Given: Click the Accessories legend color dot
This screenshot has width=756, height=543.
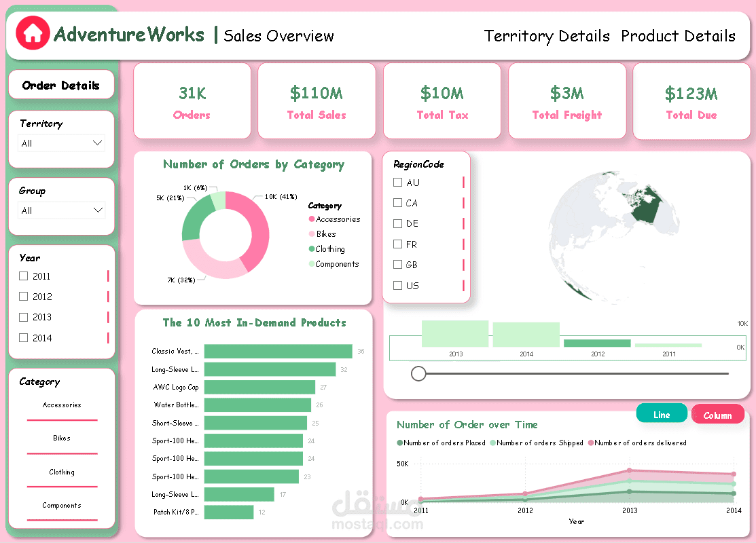Looking at the screenshot, I should 312,219.
